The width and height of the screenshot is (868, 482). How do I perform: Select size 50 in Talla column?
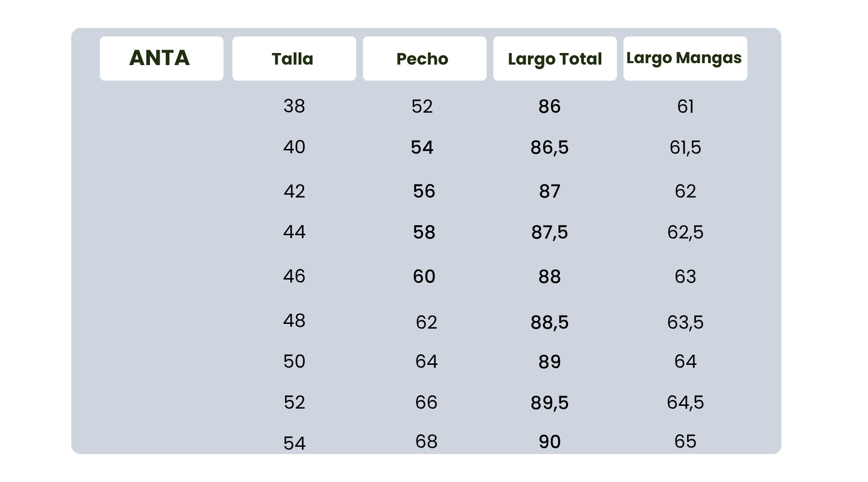point(294,361)
